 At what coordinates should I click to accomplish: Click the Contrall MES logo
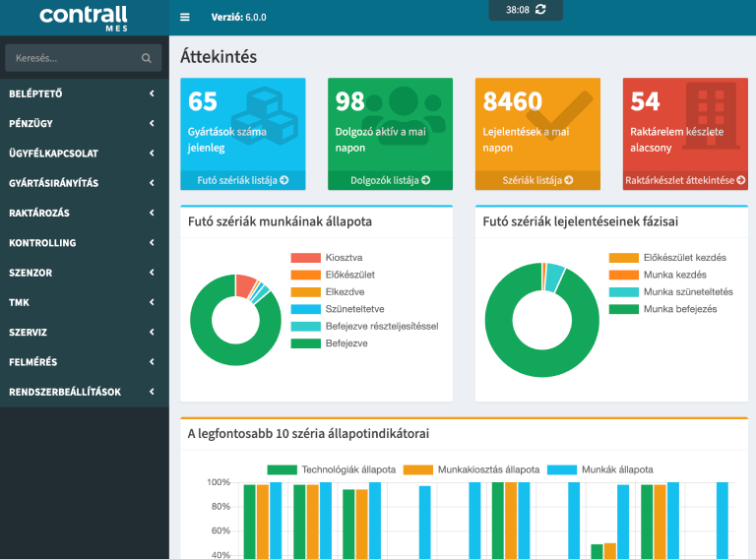click(x=84, y=18)
